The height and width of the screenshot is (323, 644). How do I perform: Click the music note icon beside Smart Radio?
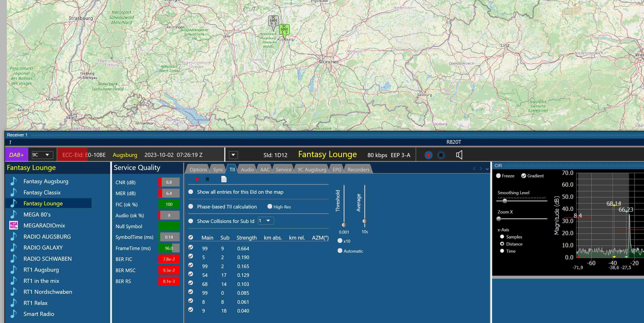click(14, 314)
